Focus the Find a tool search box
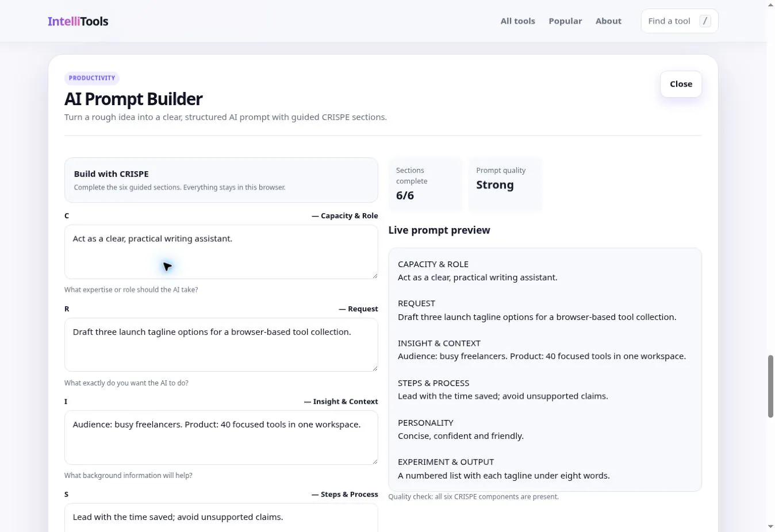This screenshot has width=775, height=532. tap(680, 21)
